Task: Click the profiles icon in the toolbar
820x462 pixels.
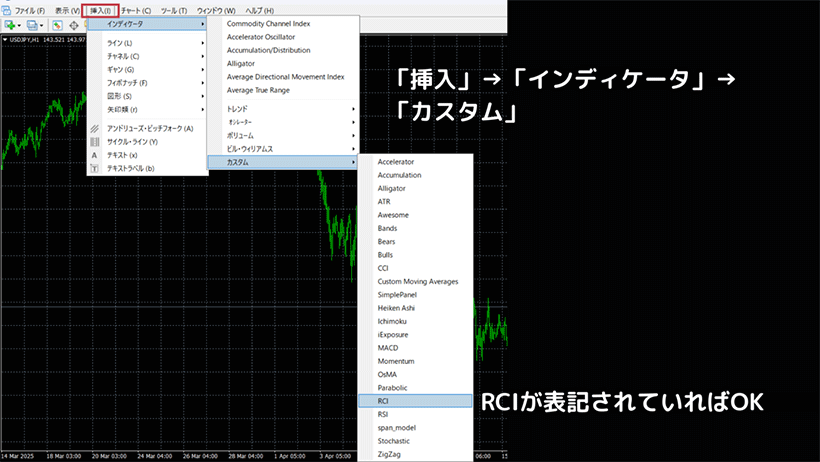Action: [x=32, y=25]
